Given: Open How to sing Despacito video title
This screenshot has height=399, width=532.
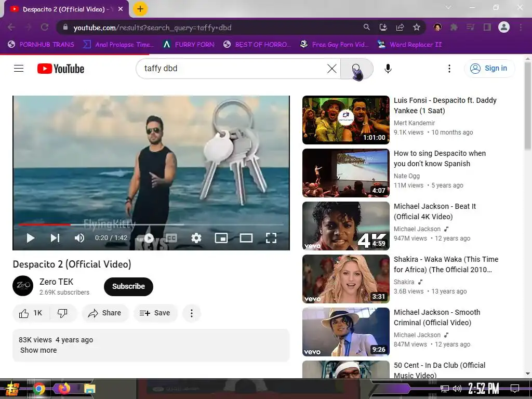Looking at the screenshot, I should (440, 158).
